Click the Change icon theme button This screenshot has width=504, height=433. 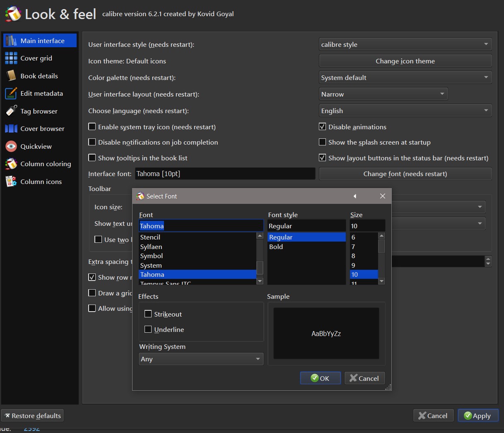pyautogui.click(x=405, y=61)
